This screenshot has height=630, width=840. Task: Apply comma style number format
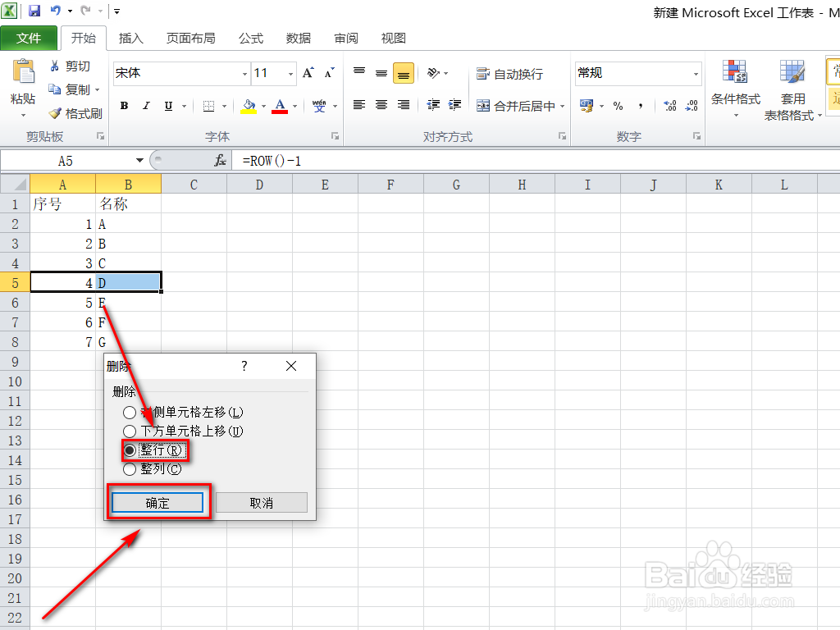coord(641,106)
